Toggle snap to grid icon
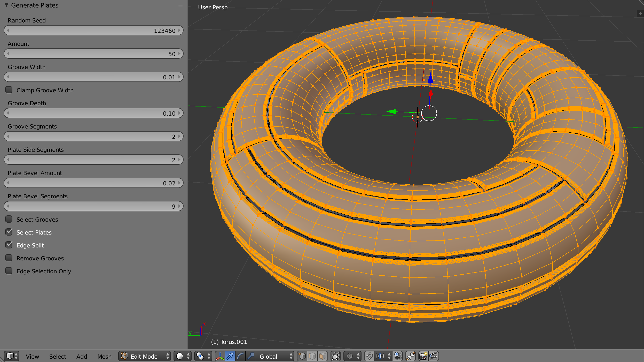644x362 pixels. pos(398,356)
